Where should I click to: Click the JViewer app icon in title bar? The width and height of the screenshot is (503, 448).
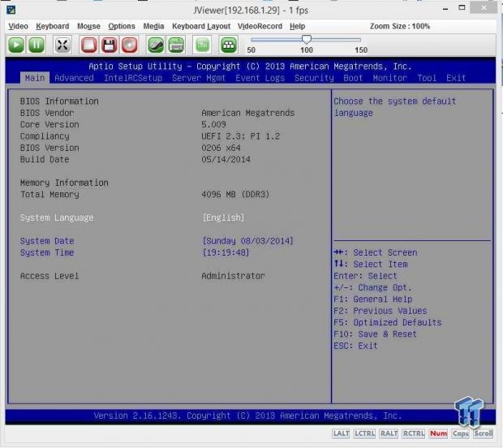11,10
